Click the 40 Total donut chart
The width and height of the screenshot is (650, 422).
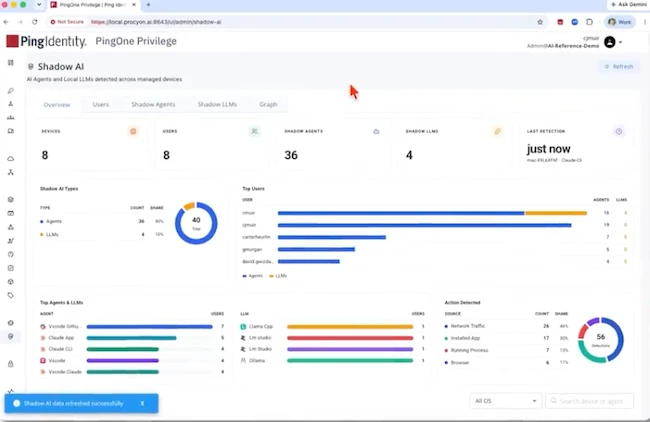196,223
